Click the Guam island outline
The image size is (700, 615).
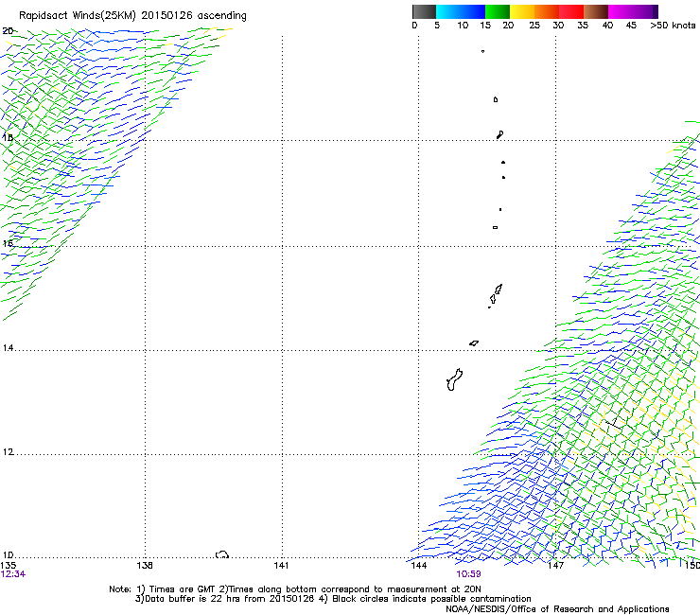pyautogui.click(x=454, y=380)
